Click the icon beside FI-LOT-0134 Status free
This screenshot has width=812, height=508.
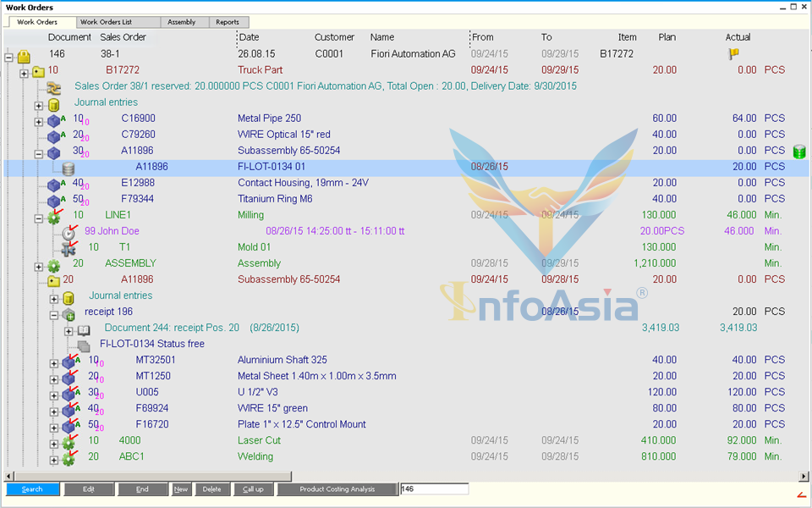[84, 346]
